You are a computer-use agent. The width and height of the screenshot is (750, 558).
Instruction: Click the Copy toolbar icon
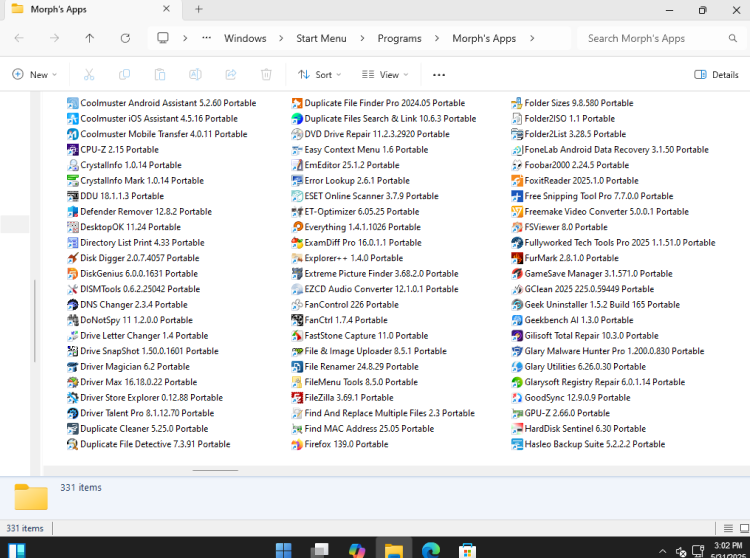point(124,75)
